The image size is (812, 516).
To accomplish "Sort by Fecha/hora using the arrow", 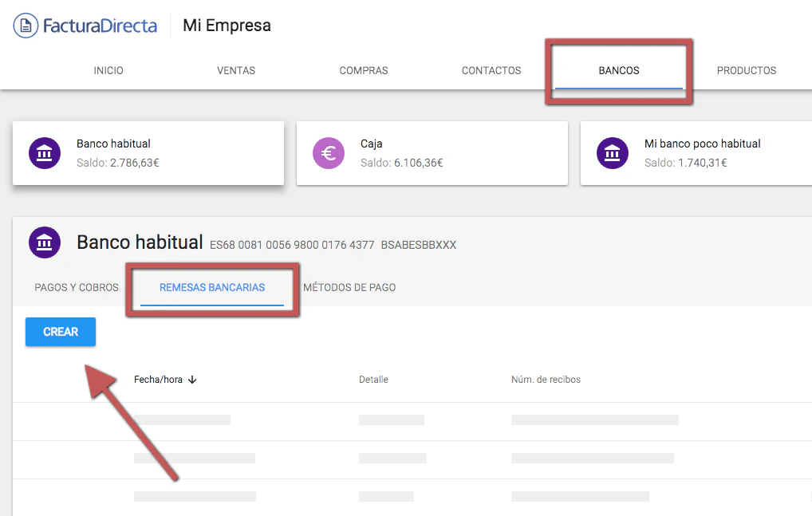I will pos(191,379).
